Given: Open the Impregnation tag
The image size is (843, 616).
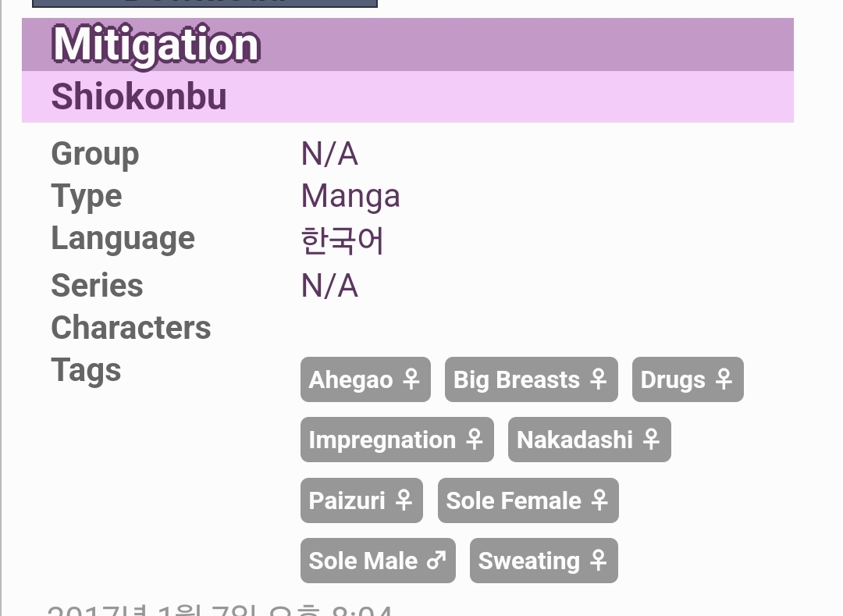Looking at the screenshot, I should (x=397, y=440).
